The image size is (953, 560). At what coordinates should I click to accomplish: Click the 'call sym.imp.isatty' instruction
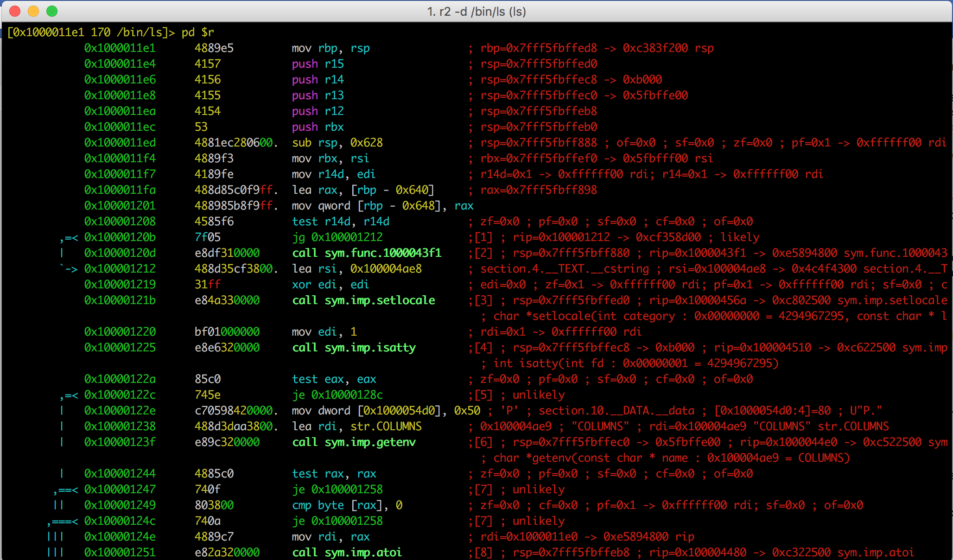(x=354, y=348)
